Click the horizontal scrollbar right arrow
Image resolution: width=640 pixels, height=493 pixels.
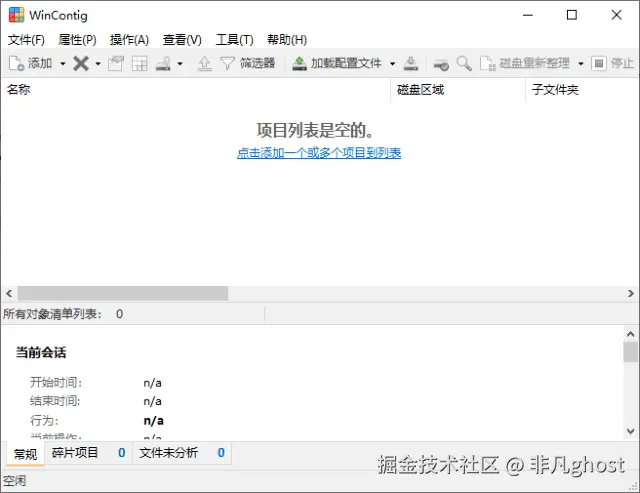(x=631, y=293)
